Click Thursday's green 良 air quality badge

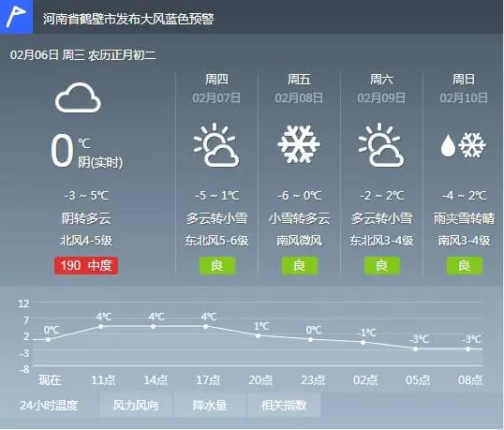click(x=217, y=265)
